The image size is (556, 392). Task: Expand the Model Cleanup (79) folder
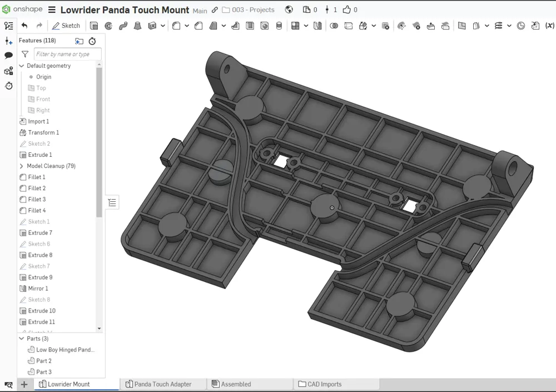click(x=22, y=166)
